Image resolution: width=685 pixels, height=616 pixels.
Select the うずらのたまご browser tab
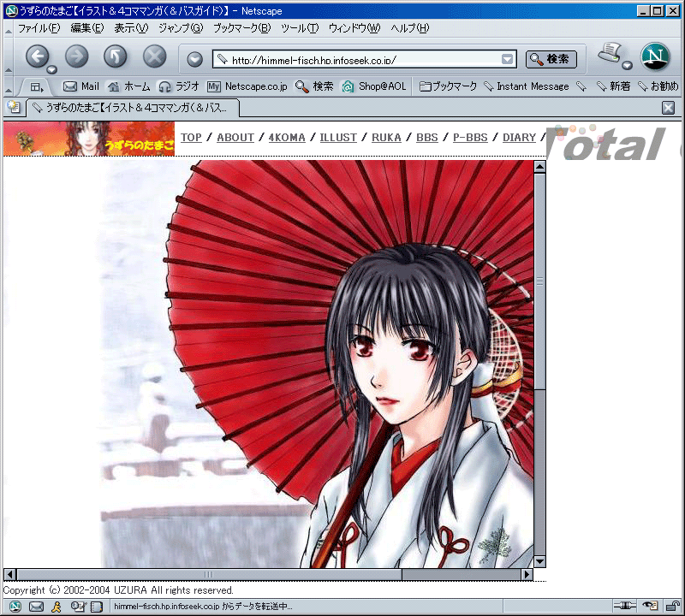pos(133,108)
